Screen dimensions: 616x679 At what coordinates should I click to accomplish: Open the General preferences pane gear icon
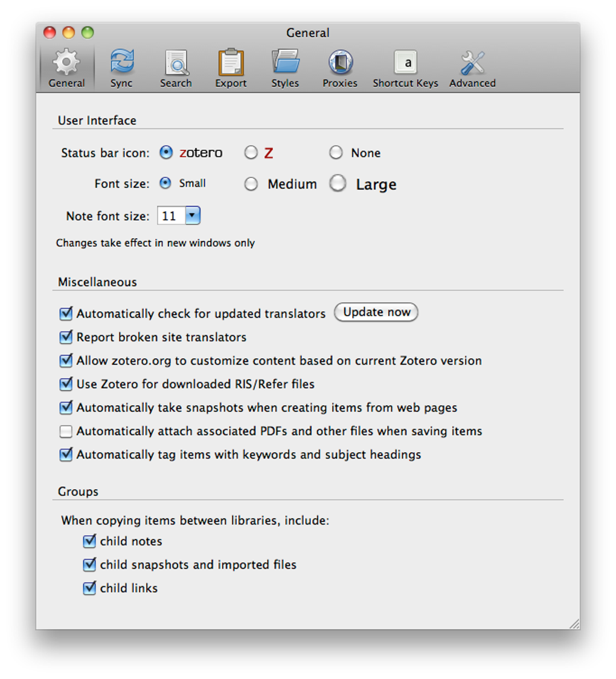[x=66, y=62]
